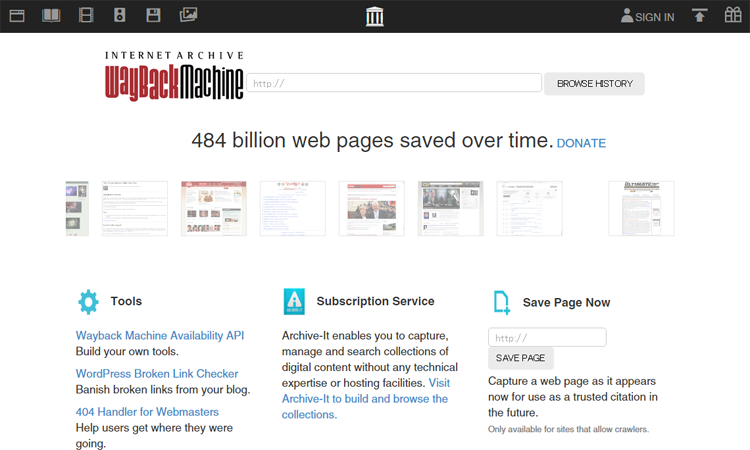Click the SAVE PAGE button
The width and height of the screenshot is (750, 450).
coord(520,358)
